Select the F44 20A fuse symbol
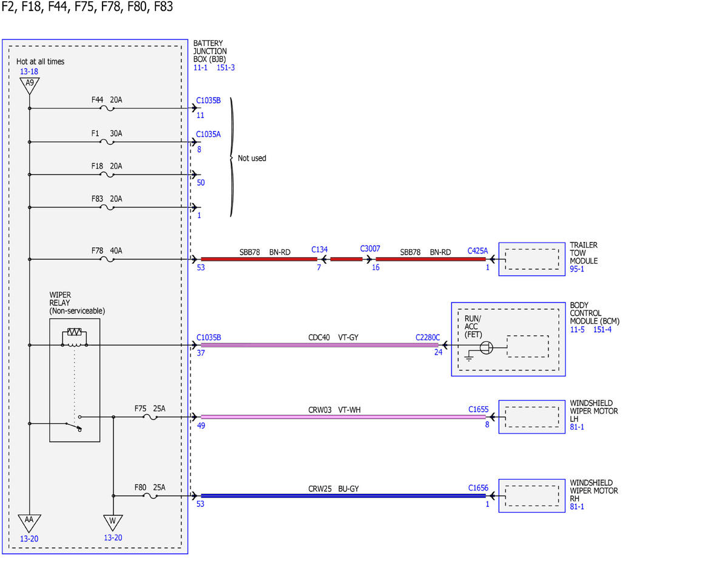The height and width of the screenshot is (562, 728). tap(107, 109)
